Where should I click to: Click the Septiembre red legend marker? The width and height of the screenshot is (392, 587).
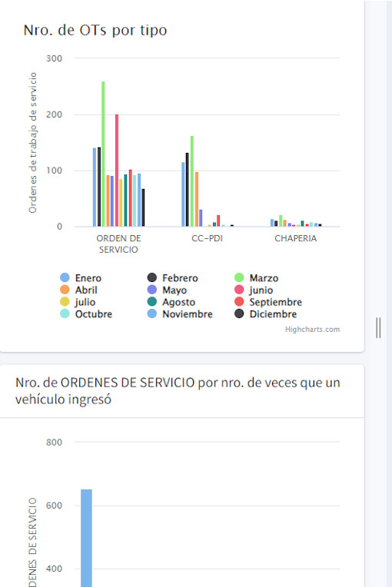(239, 302)
